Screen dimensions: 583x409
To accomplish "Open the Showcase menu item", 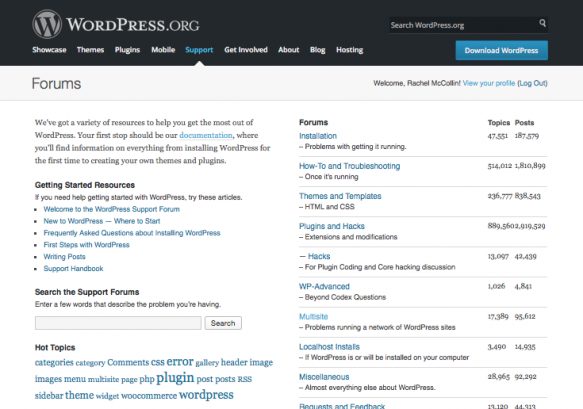I will click(49, 50).
